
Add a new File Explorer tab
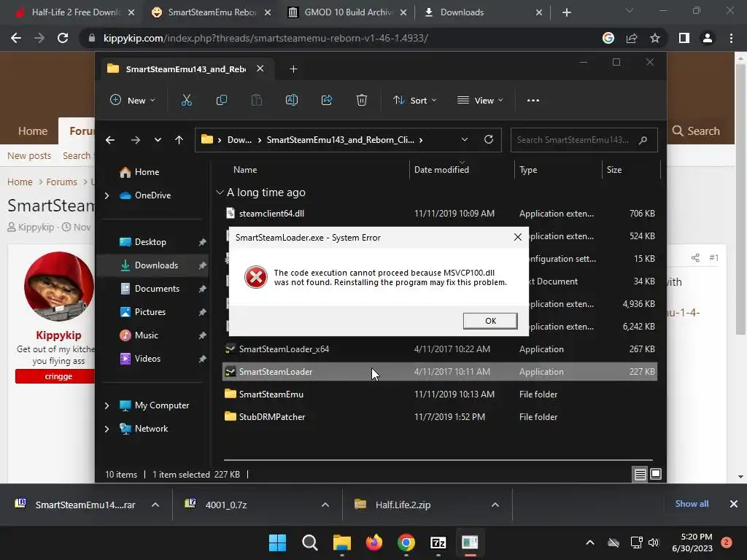point(293,69)
